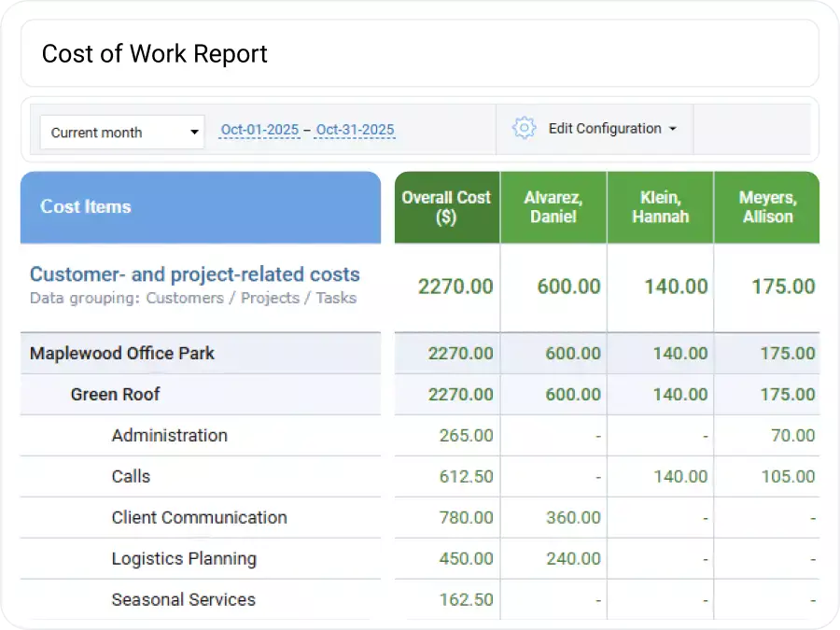
Task: Select the Client Communication task row
Action: (199, 518)
